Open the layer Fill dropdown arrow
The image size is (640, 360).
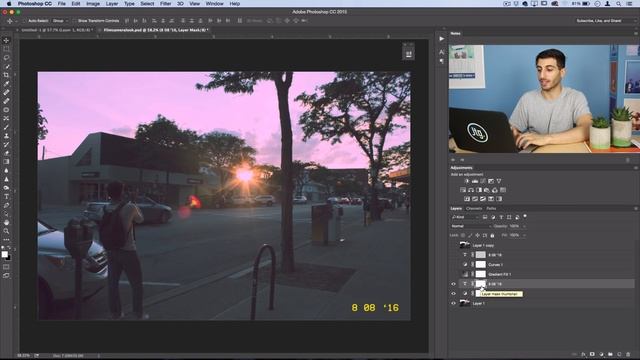tap(524, 236)
